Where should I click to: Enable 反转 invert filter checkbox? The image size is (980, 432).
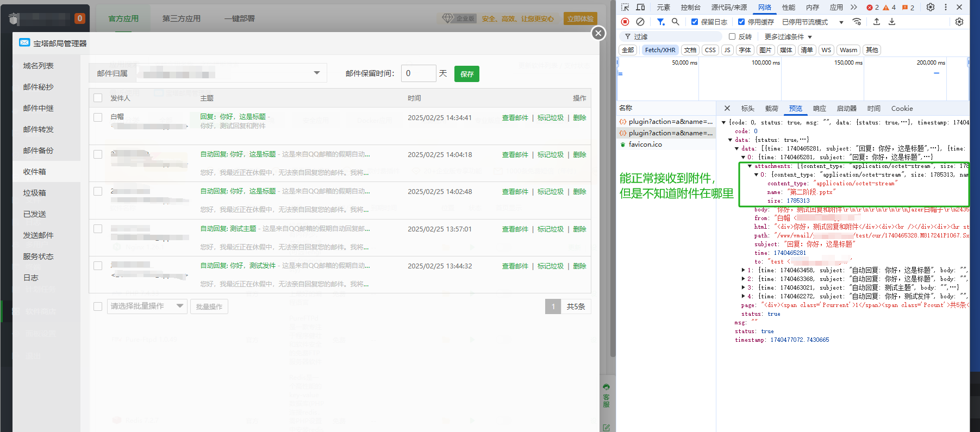[x=732, y=36]
